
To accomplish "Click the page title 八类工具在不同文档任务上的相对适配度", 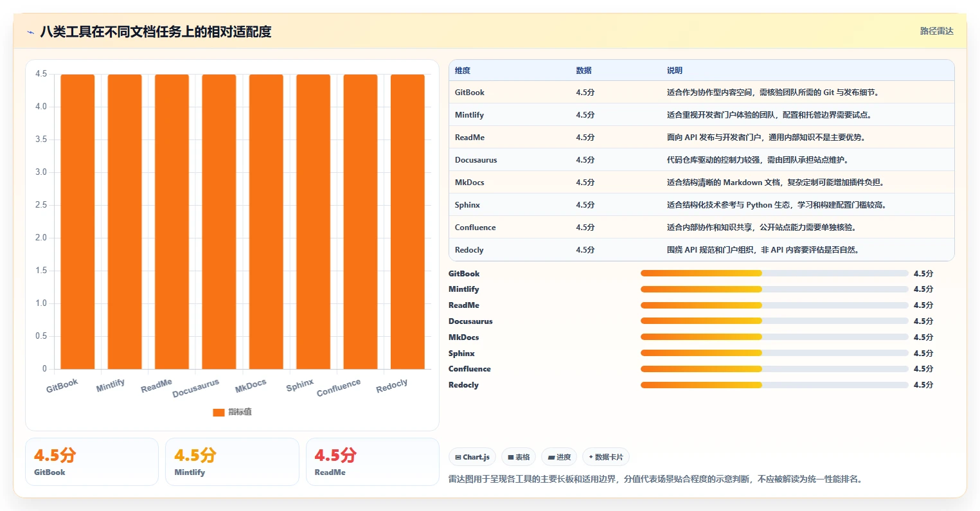I will coord(156,31).
